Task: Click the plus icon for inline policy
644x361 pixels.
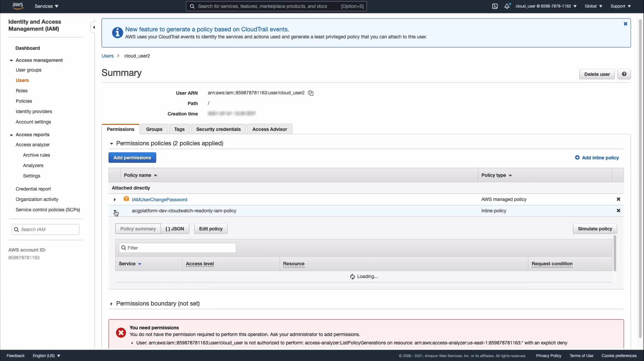Action: click(577, 157)
